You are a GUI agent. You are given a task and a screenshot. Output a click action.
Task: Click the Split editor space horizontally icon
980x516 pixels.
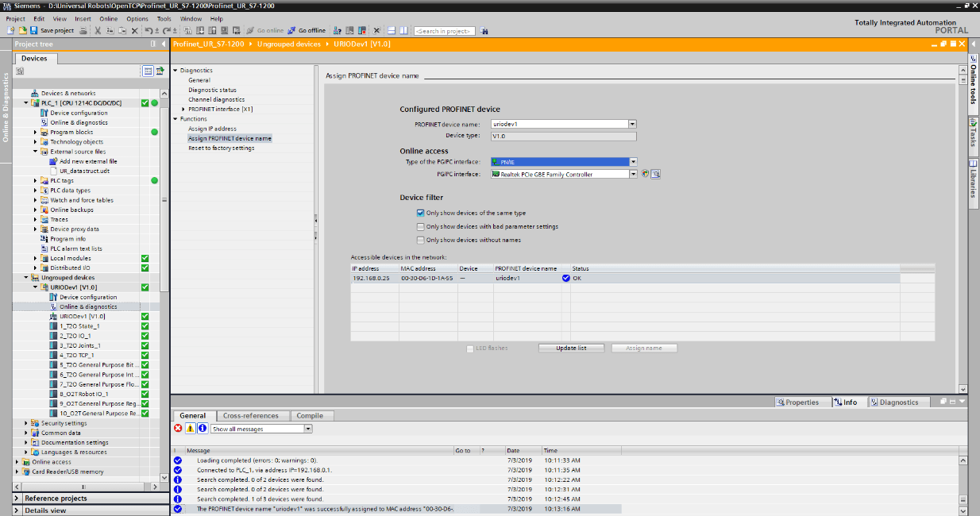pos(392,30)
